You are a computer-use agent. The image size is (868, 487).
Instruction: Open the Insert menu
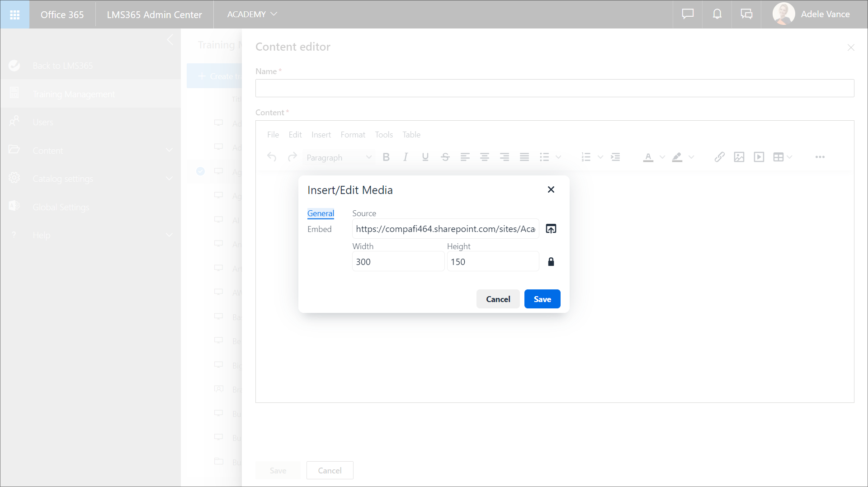click(x=321, y=135)
